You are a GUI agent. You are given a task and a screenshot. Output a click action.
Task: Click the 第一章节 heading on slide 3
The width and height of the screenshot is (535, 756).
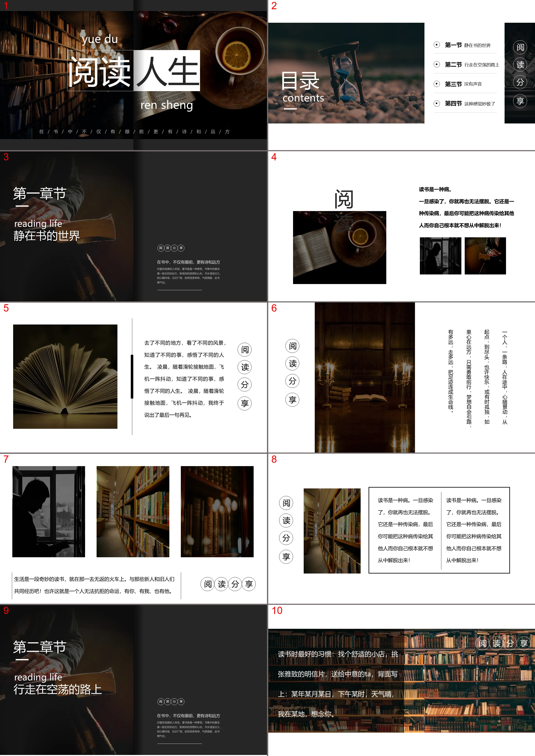[x=40, y=193]
